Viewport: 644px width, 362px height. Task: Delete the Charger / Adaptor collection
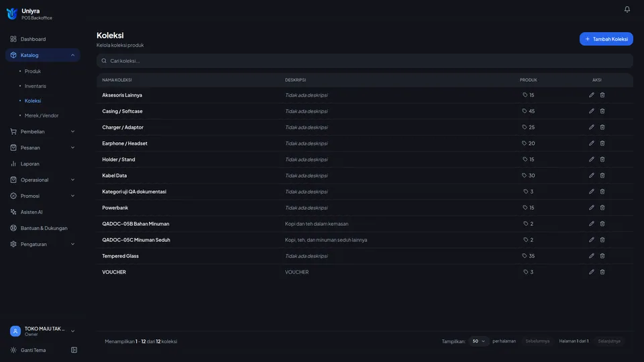[x=602, y=127]
